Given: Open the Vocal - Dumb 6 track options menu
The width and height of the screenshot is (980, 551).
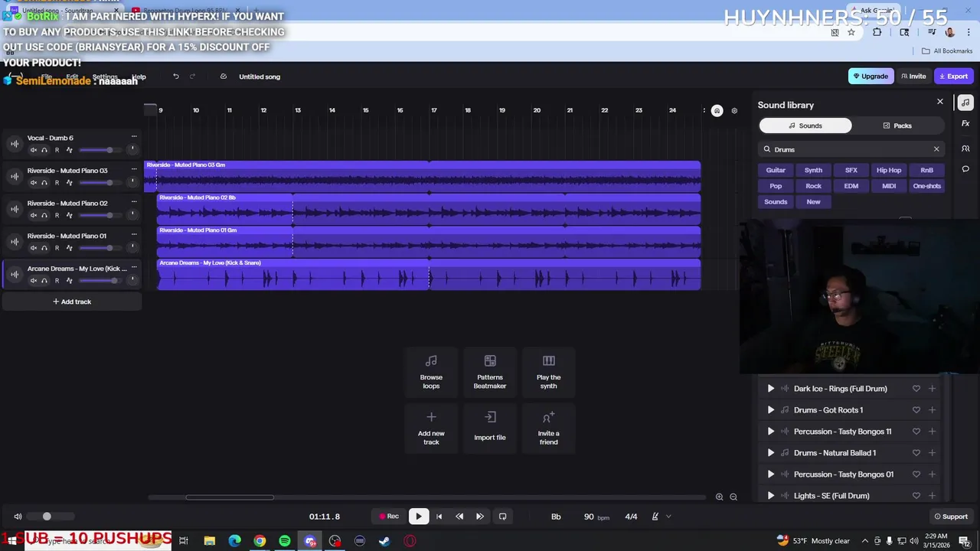Looking at the screenshot, I should click(134, 137).
